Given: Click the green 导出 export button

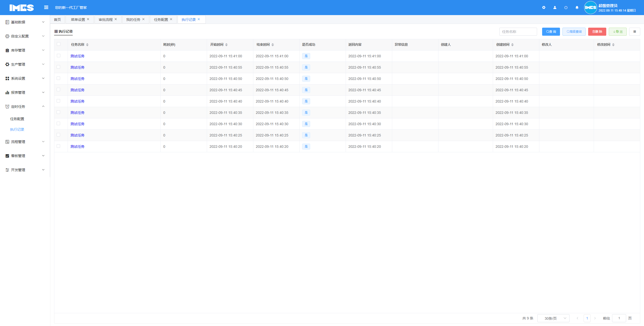Looking at the screenshot, I should tap(618, 32).
